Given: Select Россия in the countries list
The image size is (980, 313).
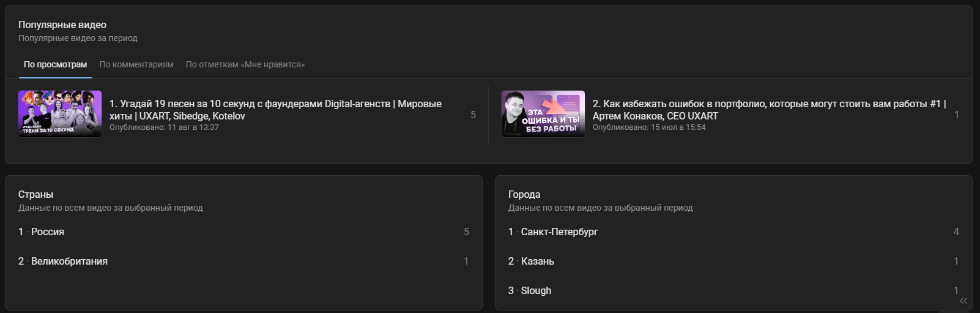Looking at the screenshot, I should [48, 232].
